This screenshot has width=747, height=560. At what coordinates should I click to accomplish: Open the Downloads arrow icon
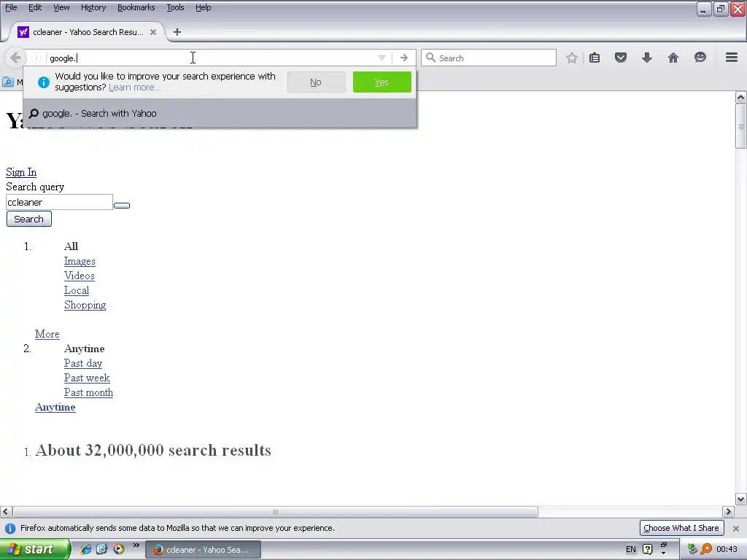[646, 58]
